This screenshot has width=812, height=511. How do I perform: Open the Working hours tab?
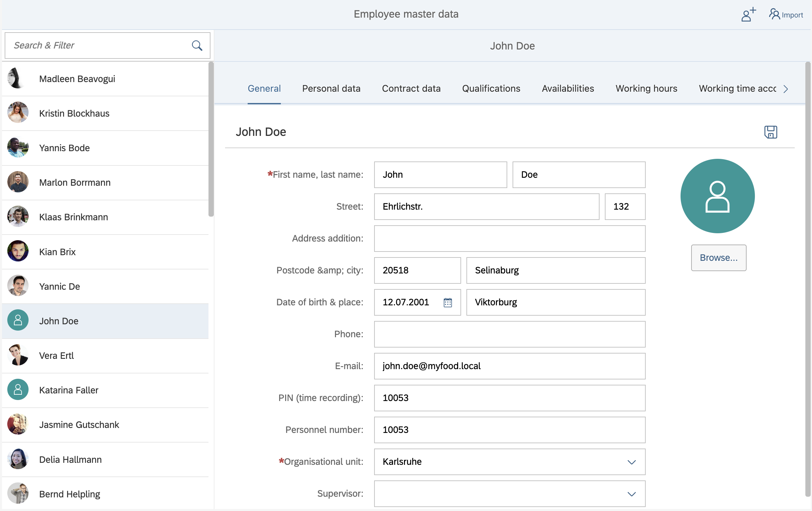click(646, 88)
